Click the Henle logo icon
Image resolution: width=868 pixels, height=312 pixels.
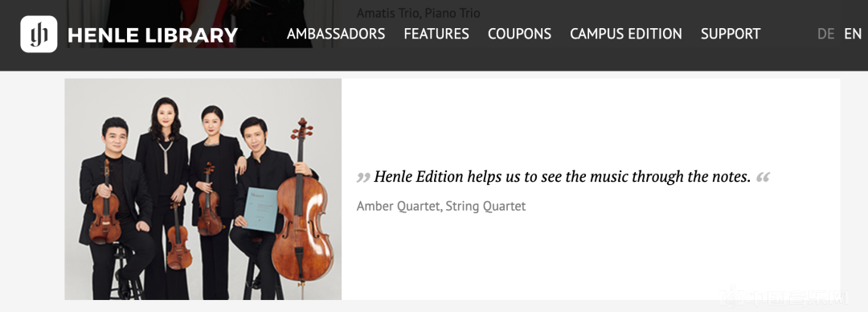tap(39, 35)
